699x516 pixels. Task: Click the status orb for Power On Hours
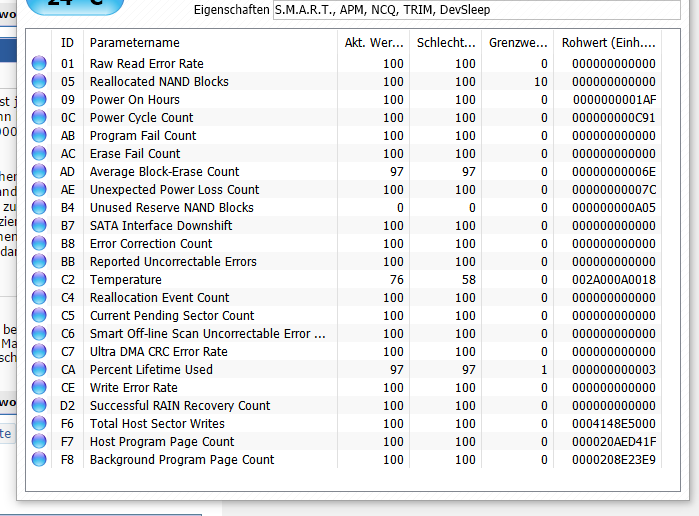click(x=39, y=99)
